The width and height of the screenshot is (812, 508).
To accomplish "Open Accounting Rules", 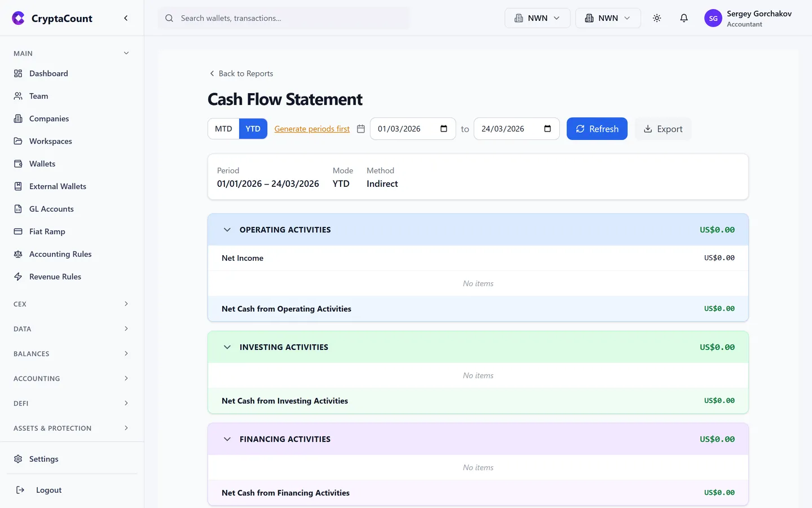I will coord(72,254).
